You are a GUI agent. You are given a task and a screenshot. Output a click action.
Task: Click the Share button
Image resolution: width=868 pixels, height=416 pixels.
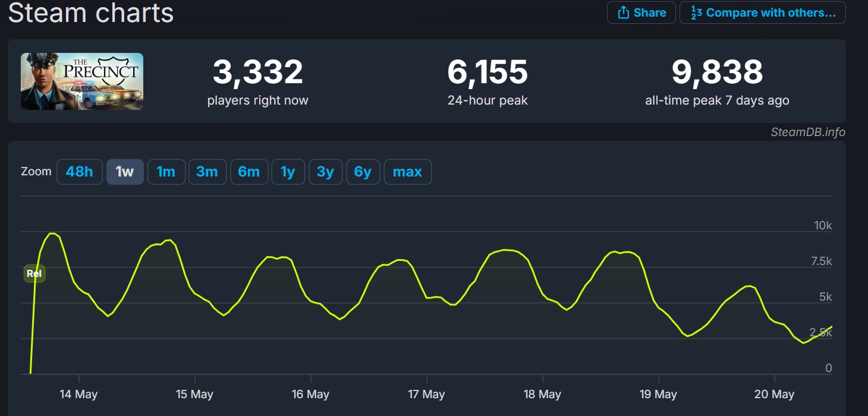coord(641,12)
